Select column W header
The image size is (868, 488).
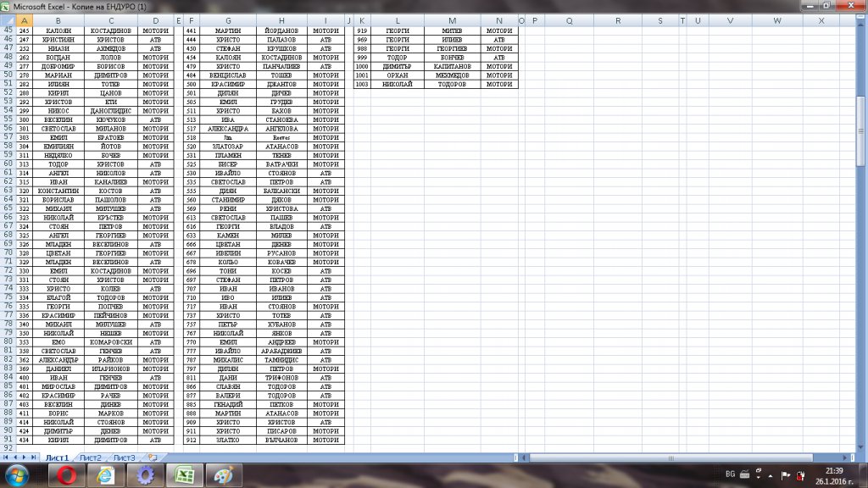[777, 20]
